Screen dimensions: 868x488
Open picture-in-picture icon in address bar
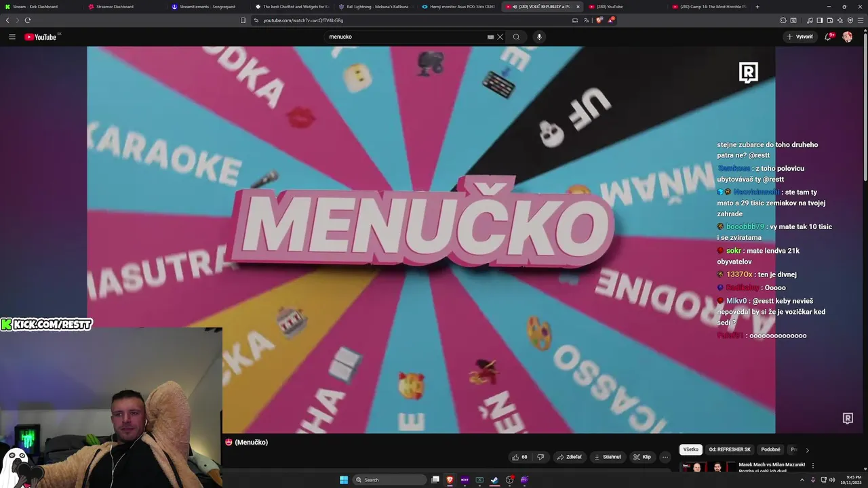coord(575,20)
